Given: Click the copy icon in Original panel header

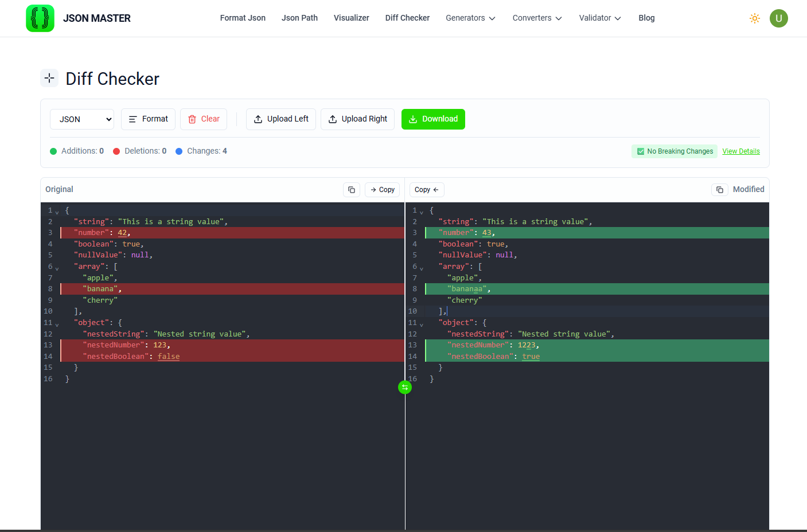Looking at the screenshot, I should [x=352, y=189].
